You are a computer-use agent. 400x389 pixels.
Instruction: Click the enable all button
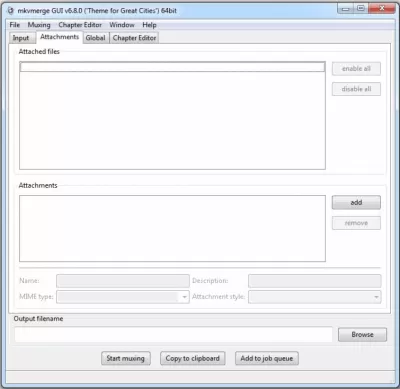pyautogui.click(x=356, y=69)
